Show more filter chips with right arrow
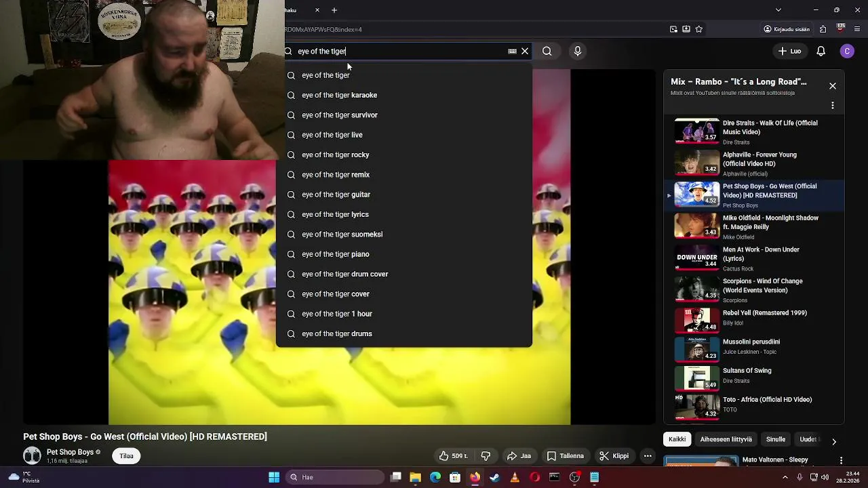This screenshot has width=868, height=488. click(833, 441)
